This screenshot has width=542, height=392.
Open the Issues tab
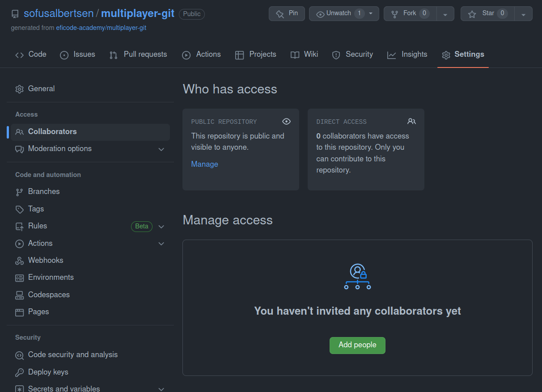point(77,55)
